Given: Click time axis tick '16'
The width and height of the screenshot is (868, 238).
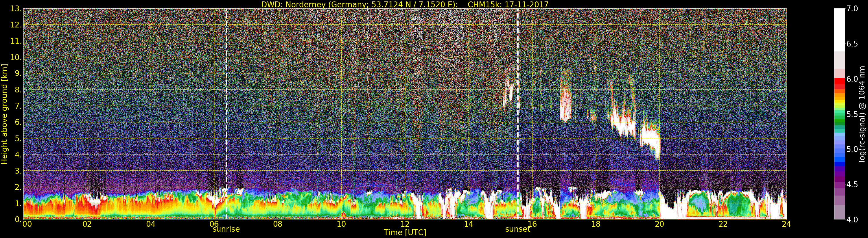Looking at the screenshot, I should tap(532, 224).
